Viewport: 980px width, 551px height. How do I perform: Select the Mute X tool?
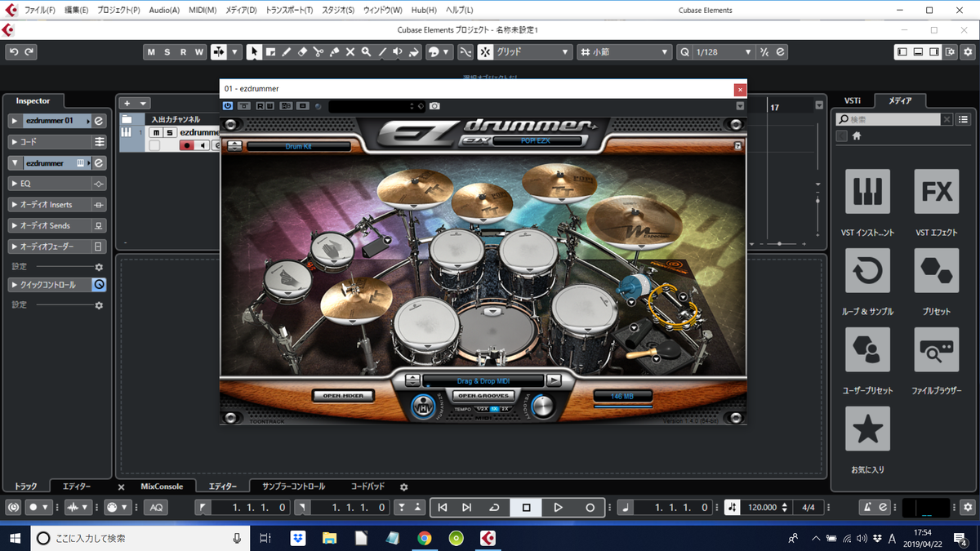[x=350, y=52]
